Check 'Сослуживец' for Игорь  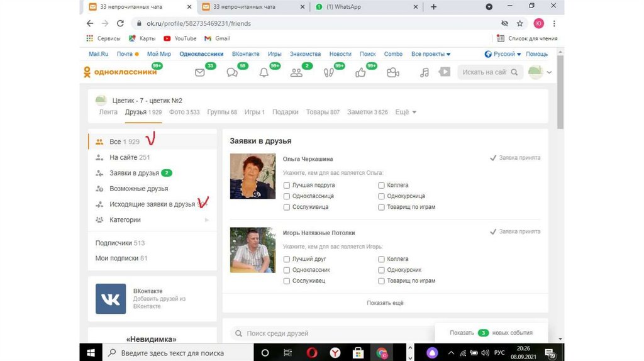pyautogui.click(x=287, y=281)
